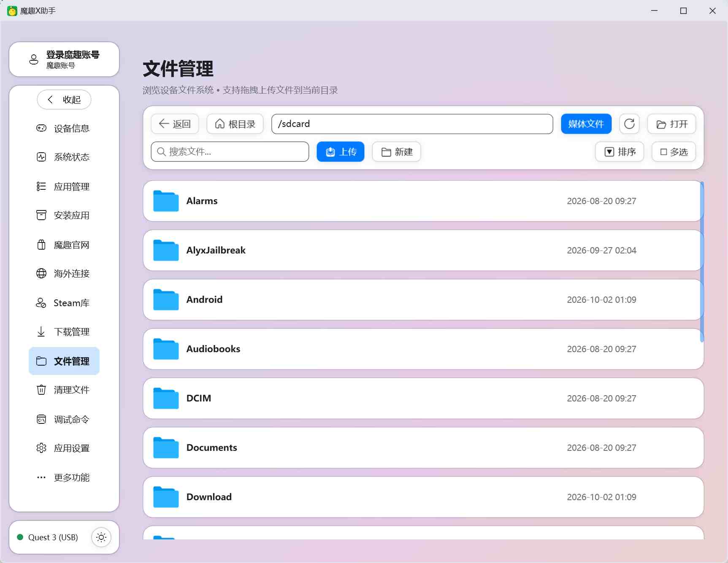Toggle the light/dark theme sun icon
This screenshot has height=563, width=728.
point(101,537)
